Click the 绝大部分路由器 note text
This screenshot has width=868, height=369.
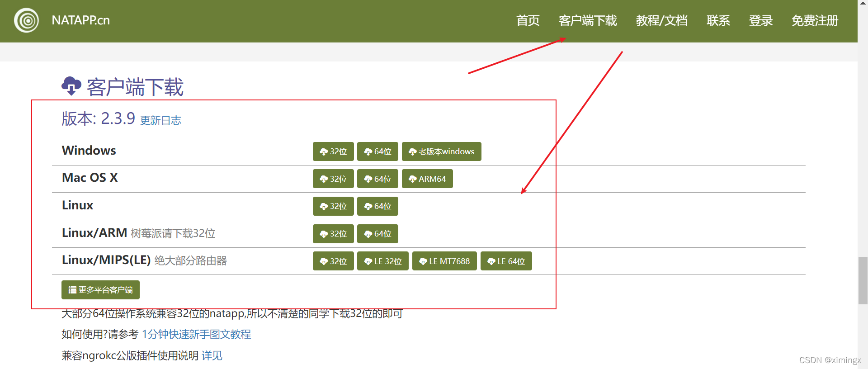[x=191, y=260]
